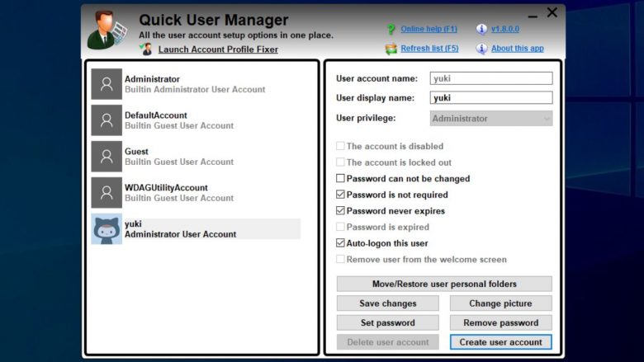
Task: Close the Quick User Manager window
Action: pyautogui.click(x=552, y=12)
